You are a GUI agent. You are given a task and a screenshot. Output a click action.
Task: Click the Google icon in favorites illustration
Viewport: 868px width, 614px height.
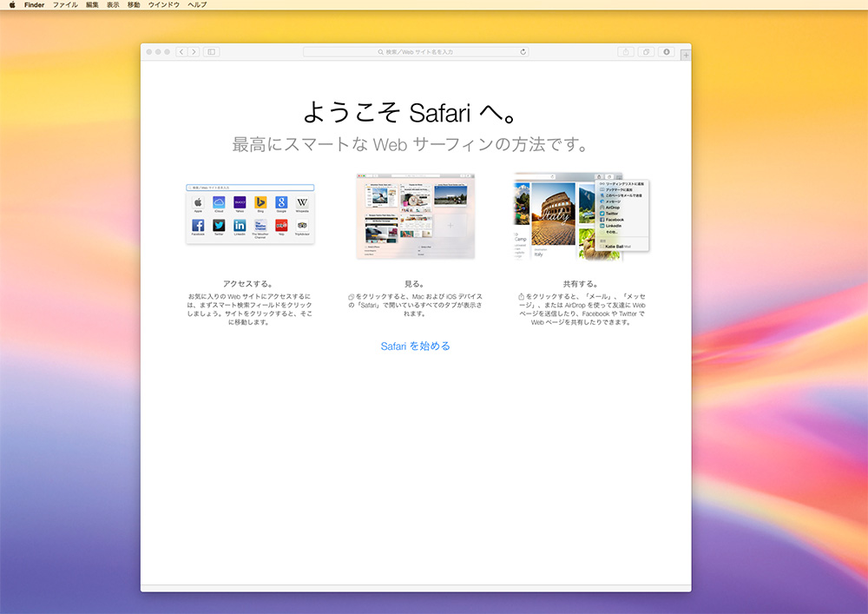(x=281, y=202)
